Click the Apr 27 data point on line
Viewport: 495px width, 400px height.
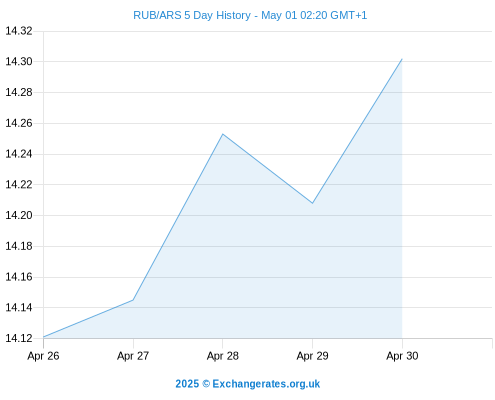[x=133, y=300]
